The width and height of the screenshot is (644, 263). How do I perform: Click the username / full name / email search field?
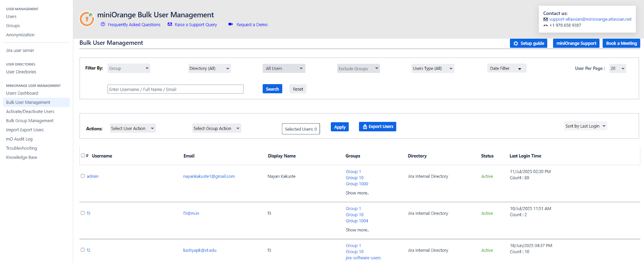[x=175, y=89]
